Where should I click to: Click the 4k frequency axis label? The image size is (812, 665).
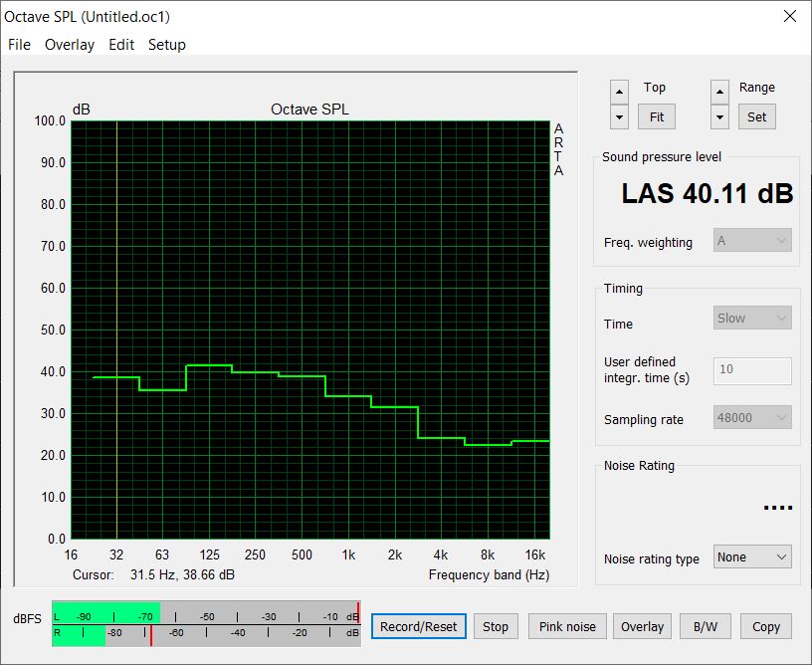coord(441,555)
